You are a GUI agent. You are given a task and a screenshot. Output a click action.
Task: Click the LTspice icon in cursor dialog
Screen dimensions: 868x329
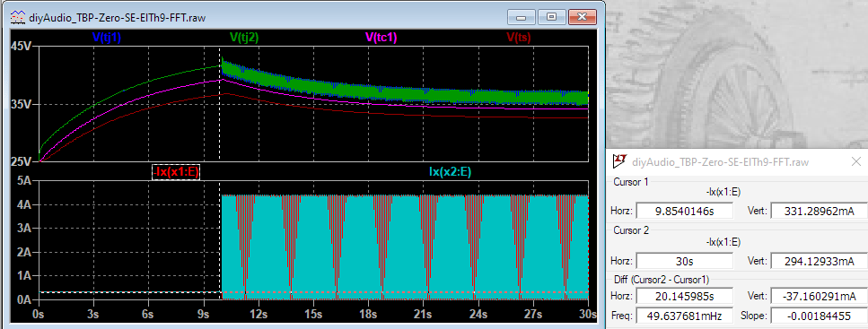(x=620, y=160)
